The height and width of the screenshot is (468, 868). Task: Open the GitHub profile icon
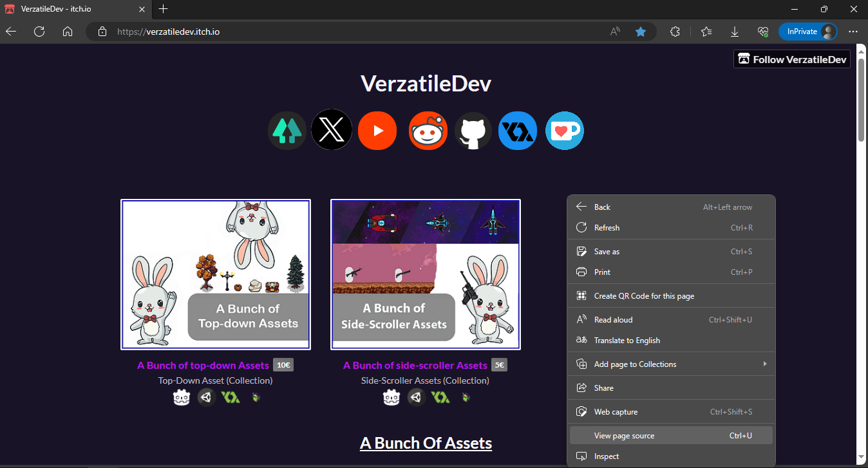(473, 131)
